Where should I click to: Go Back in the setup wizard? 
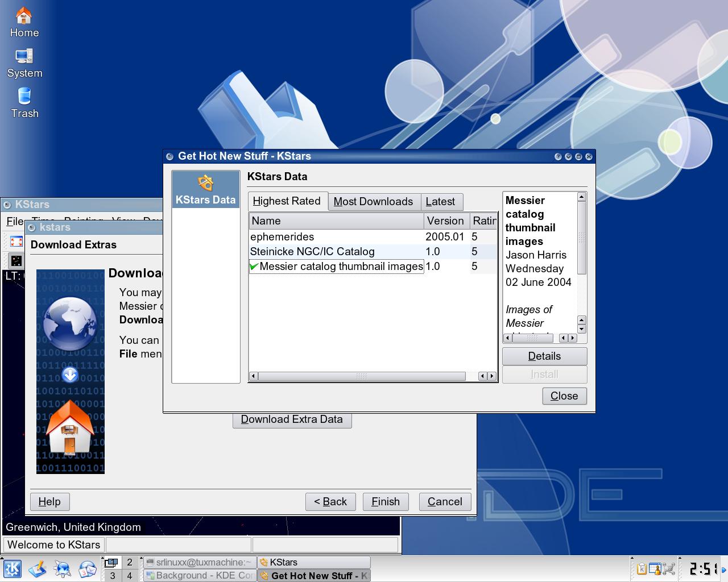[330, 502]
